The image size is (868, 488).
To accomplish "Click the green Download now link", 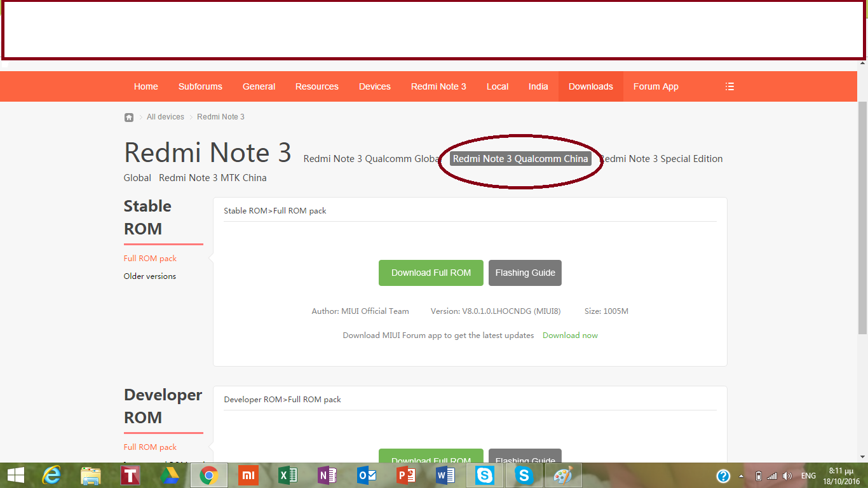I will point(570,335).
